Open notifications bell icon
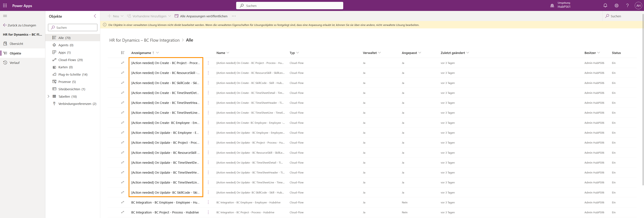Viewport: 644px width, 218px height. [x=605, y=6]
